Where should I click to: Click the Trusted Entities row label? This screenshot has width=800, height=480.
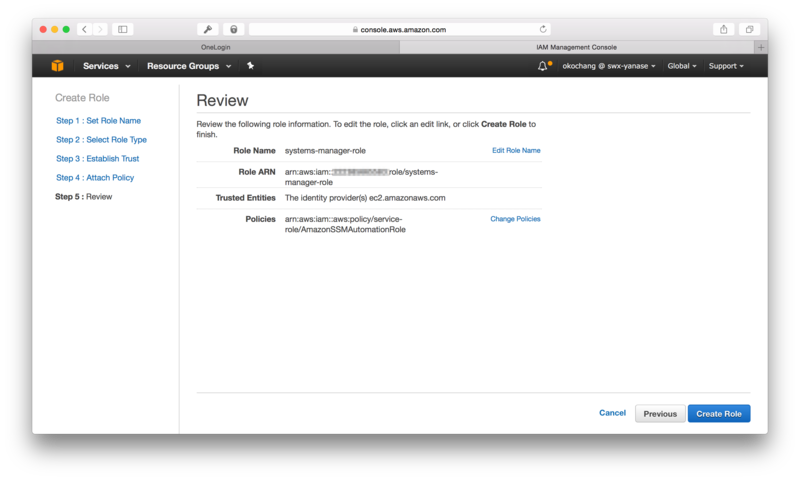245,198
